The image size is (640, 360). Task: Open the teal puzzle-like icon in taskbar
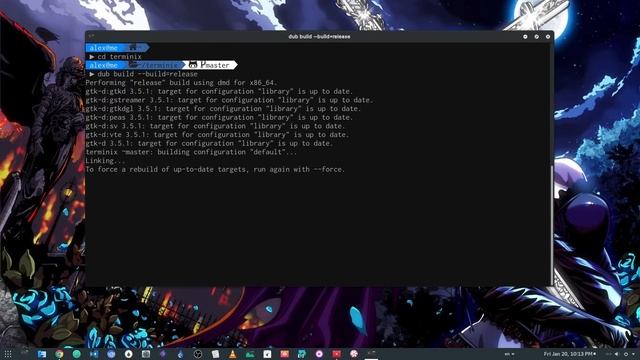302,354
